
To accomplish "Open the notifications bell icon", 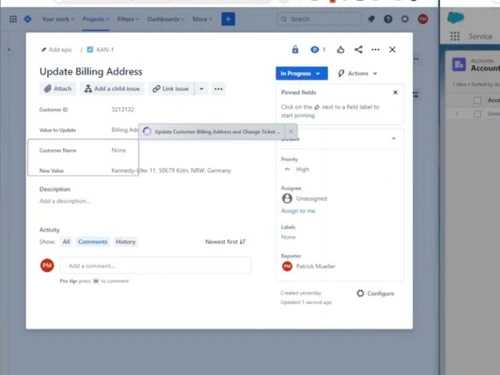I will [371, 19].
